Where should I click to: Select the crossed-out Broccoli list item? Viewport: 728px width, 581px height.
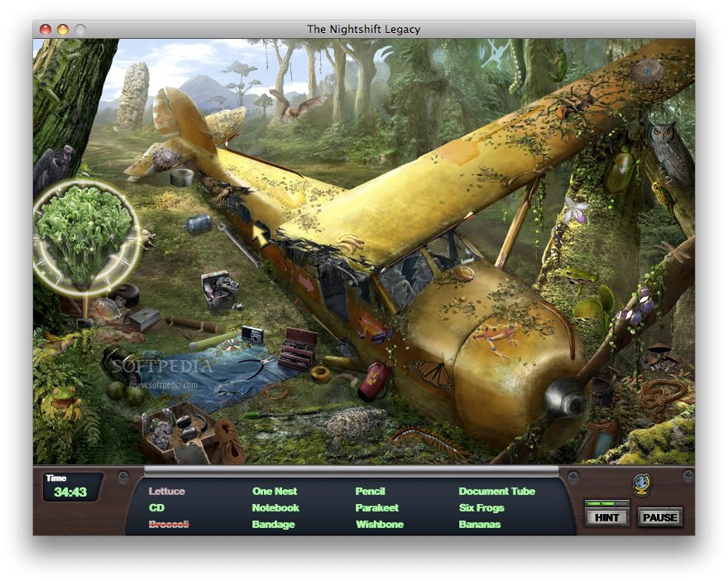point(169,525)
